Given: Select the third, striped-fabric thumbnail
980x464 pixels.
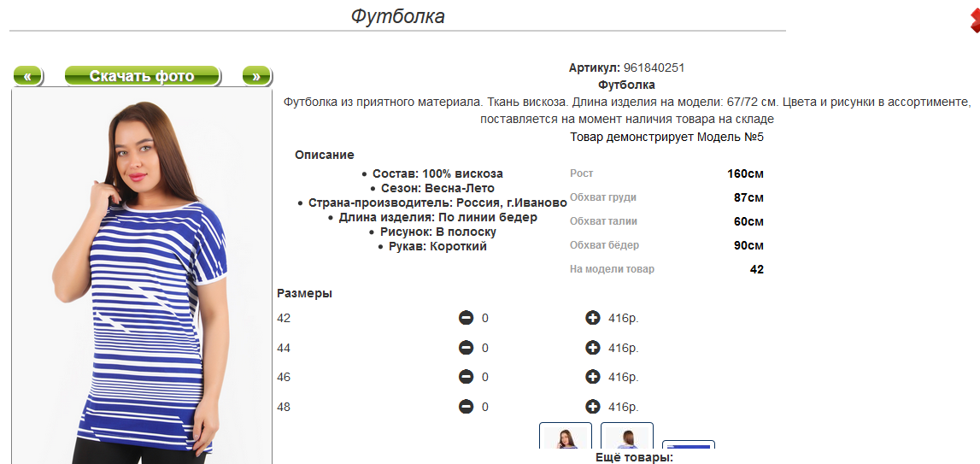Looking at the screenshot, I should (x=689, y=448).
